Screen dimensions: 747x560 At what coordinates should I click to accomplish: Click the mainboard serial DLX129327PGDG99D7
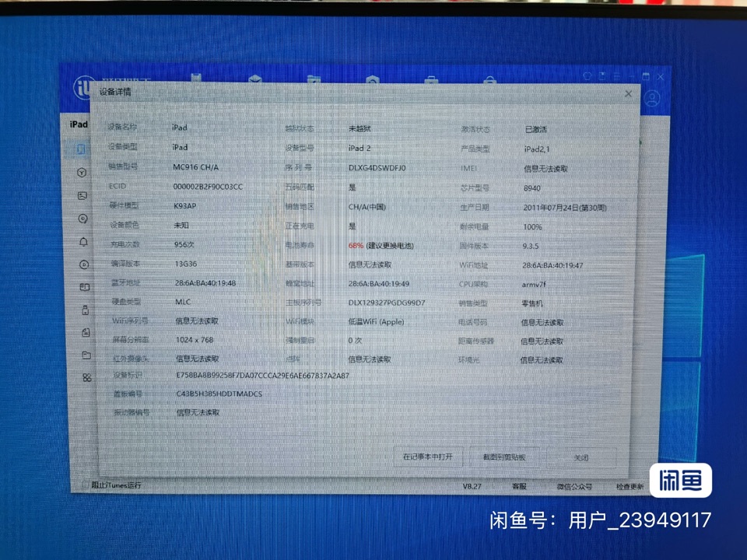click(387, 303)
